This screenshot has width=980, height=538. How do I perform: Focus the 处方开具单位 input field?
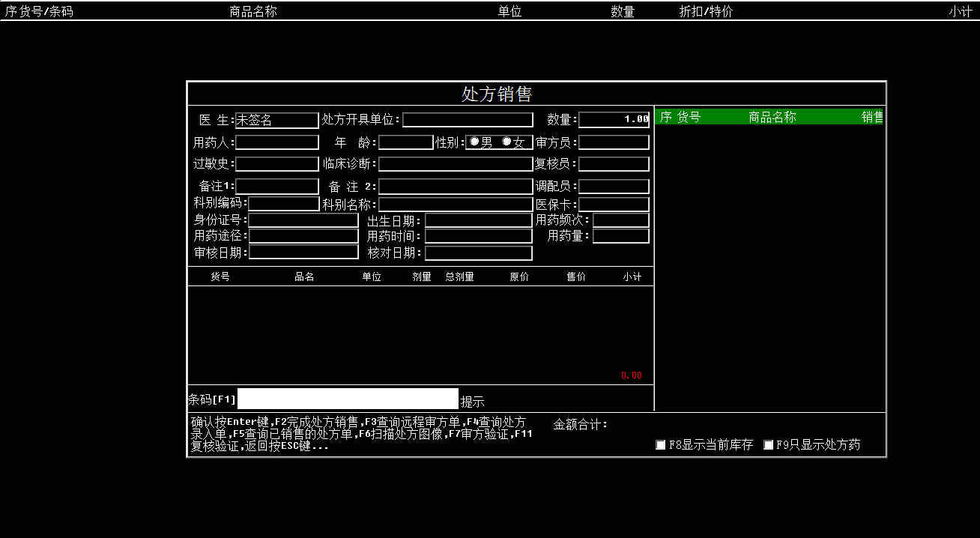[468, 120]
